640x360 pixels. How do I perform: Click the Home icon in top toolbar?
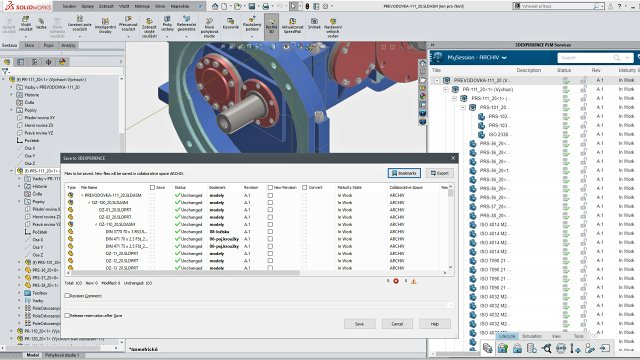click(x=215, y=6)
